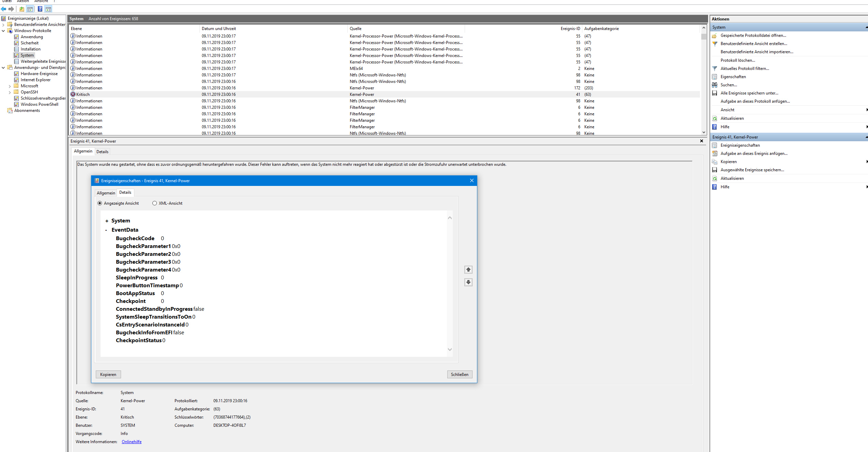Image resolution: width=868 pixels, height=452 pixels.
Task: Show previous event with up arrow button
Action: tap(468, 270)
